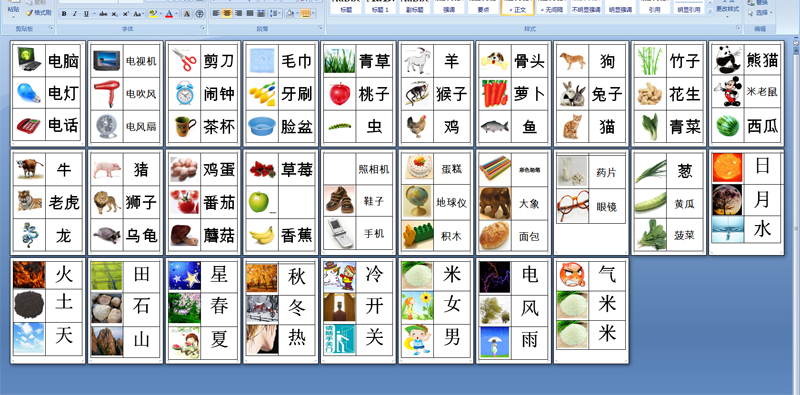Expand the borders dropdown arrow
The width and height of the screenshot is (800, 395).
(313, 13)
